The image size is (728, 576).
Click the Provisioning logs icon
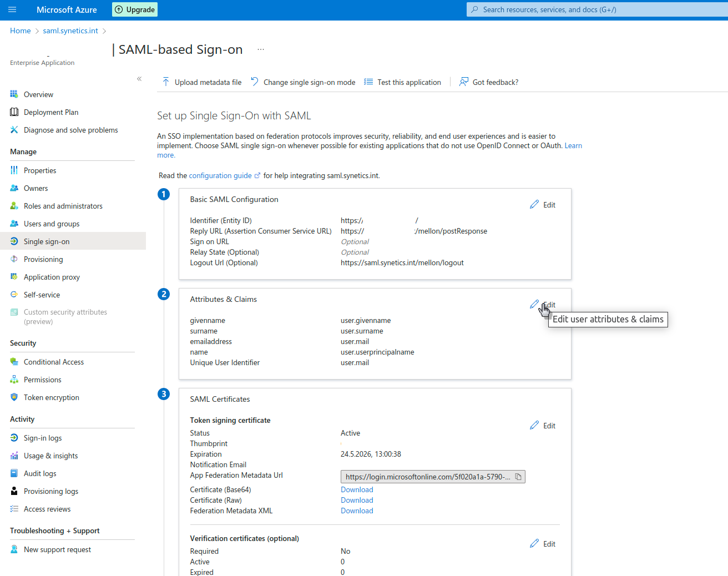[x=14, y=491]
